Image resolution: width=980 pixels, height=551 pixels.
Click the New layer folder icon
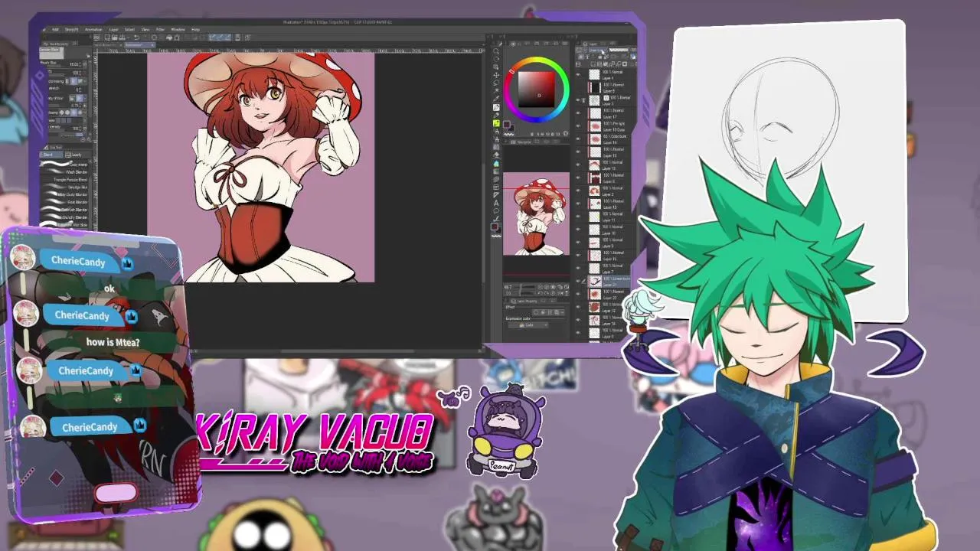[x=605, y=64]
